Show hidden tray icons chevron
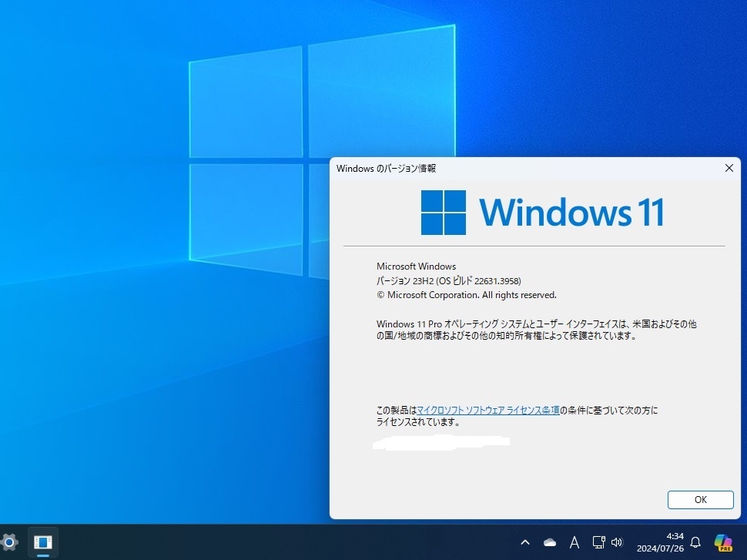The image size is (747, 560). tap(525, 542)
